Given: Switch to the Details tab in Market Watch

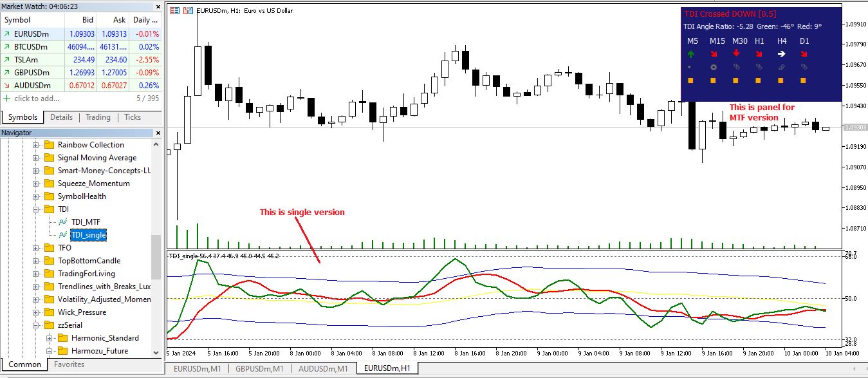Looking at the screenshot, I should tap(62, 117).
